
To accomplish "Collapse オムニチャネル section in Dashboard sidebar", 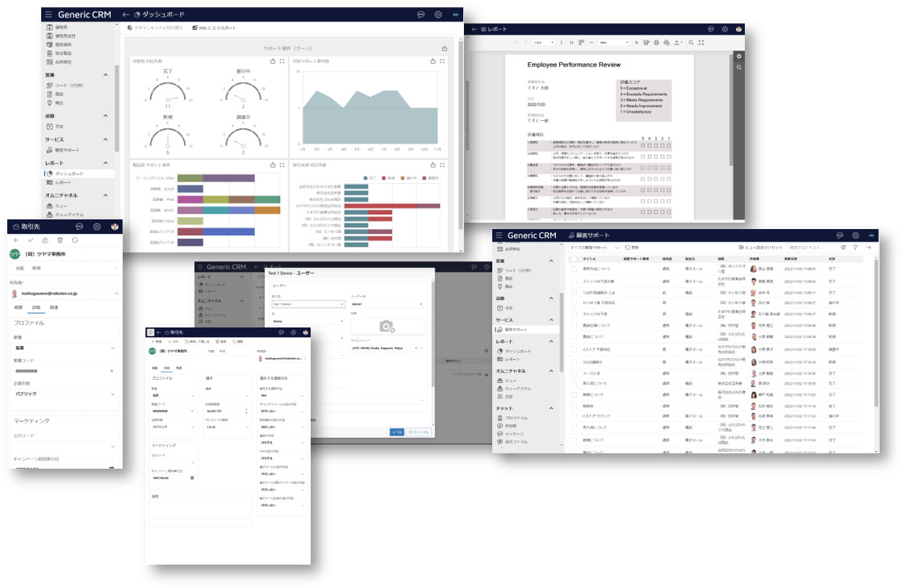I will coord(106,195).
